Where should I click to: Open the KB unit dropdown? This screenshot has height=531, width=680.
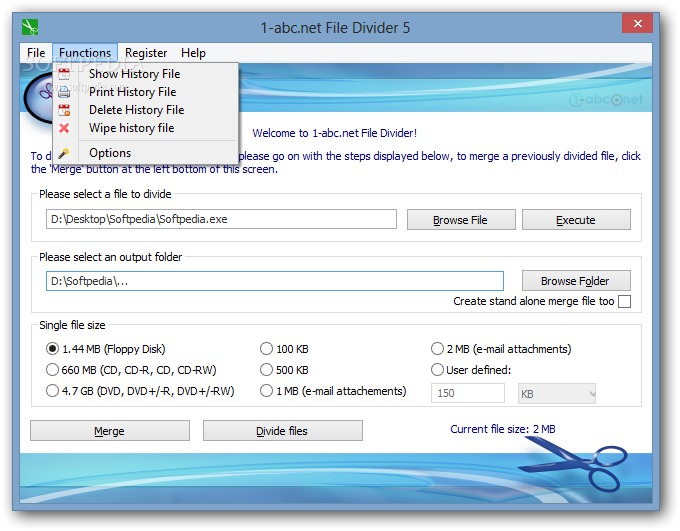click(x=557, y=393)
